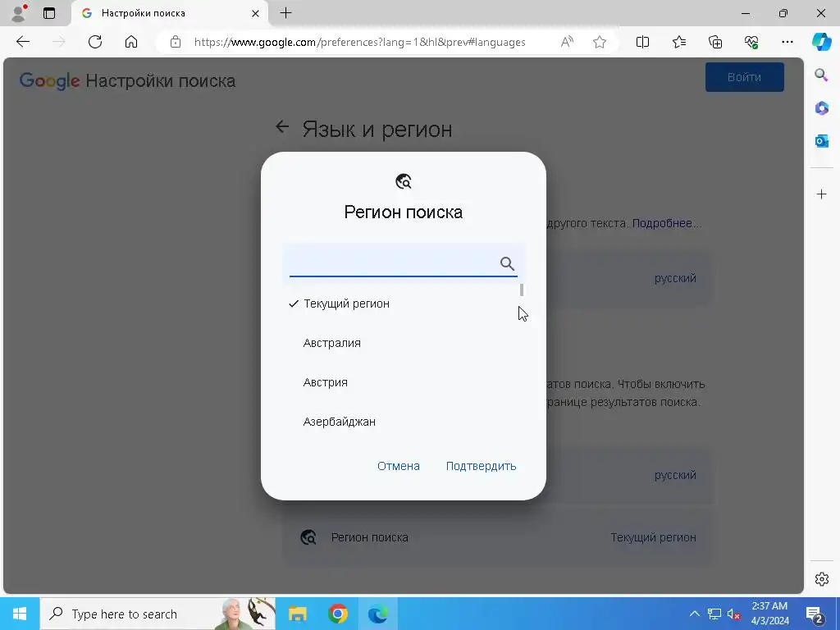The height and width of the screenshot is (630, 840).
Task: Click the Подтвердить button
Action: (481, 466)
